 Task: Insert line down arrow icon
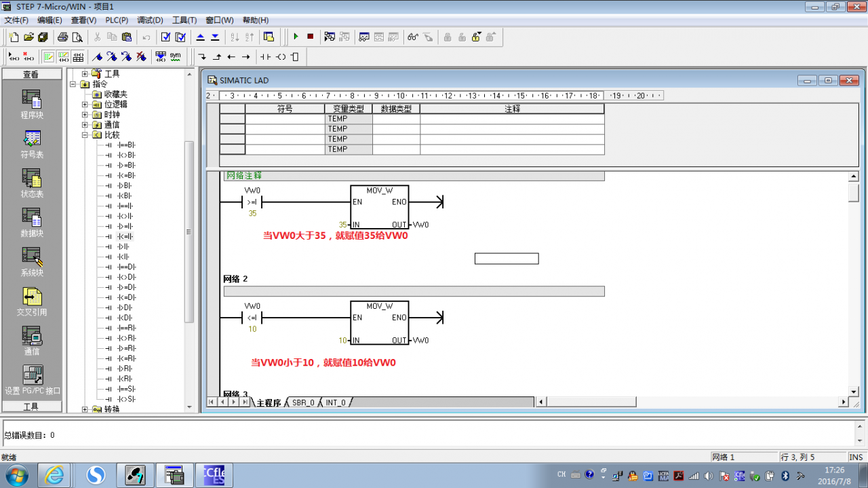pyautogui.click(x=202, y=57)
